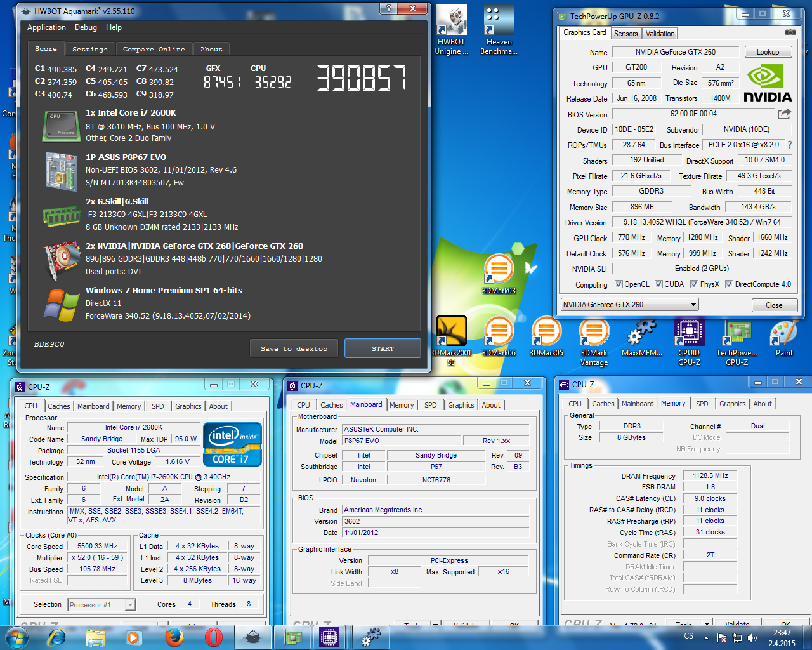Click the CS language indicator in taskbar
The image size is (812, 650).
(688, 636)
